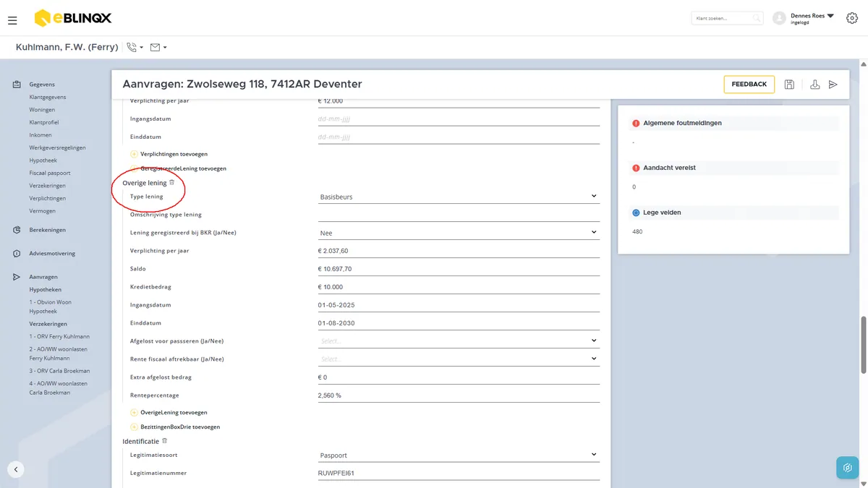Open the email envelope dropdown icon
The width and height of the screenshot is (868, 488).
click(x=158, y=47)
